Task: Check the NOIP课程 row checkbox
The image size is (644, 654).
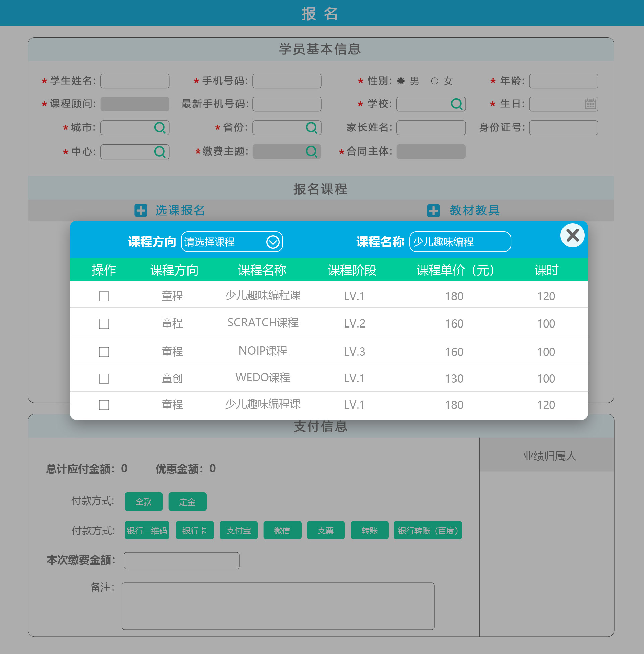Action: pos(104,352)
